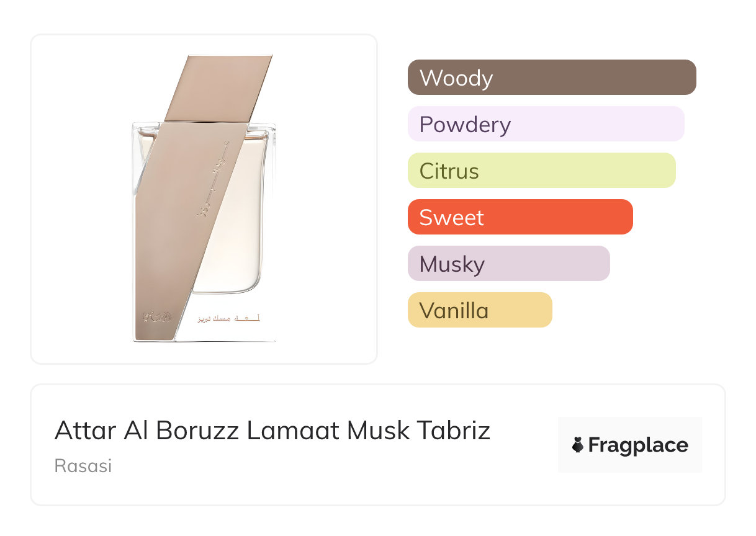The height and width of the screenshot is (536, 756).
Task: Click the Fragplace logo icon
Action: [578, 445]
